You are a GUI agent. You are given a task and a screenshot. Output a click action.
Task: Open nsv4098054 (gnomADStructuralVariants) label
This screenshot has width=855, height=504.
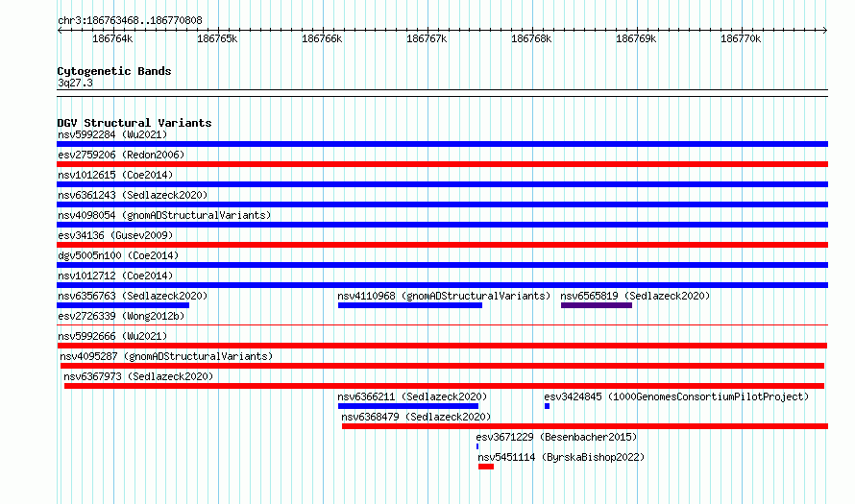tap(164, 215)
